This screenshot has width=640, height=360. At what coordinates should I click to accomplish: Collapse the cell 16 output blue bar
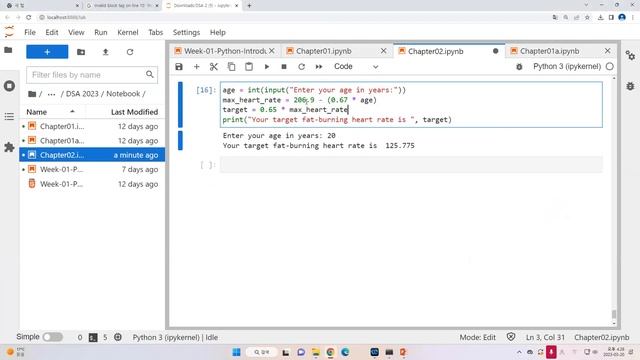(180, 141)
